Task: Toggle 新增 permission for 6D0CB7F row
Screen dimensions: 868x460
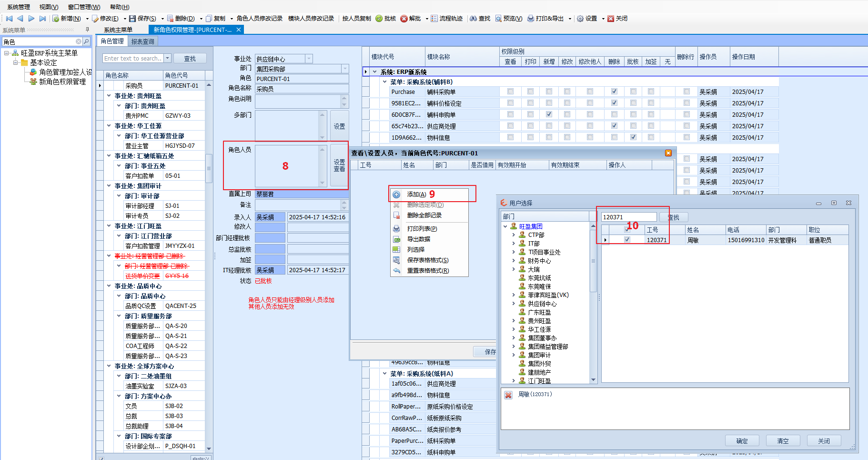Action: point(549,114)
